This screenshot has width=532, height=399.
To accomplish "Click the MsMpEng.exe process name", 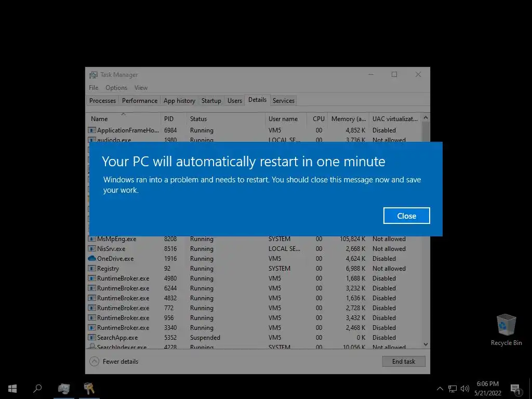I will [x=117, y=239].
